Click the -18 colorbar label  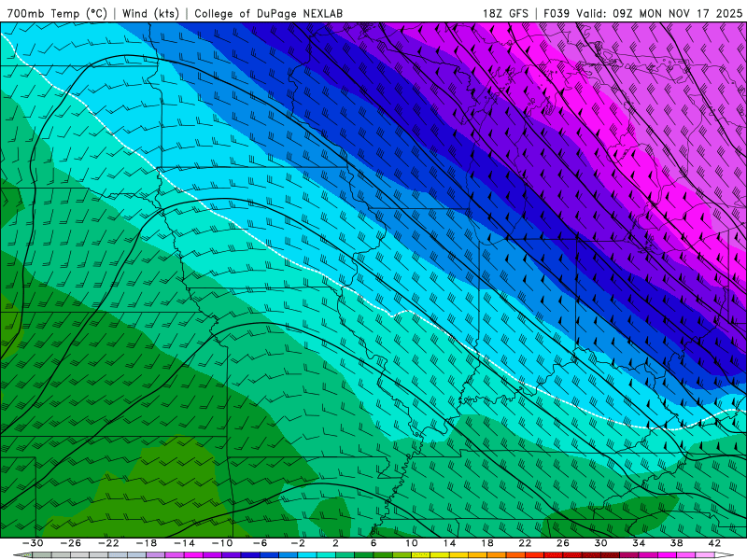(x=147, y=543)
